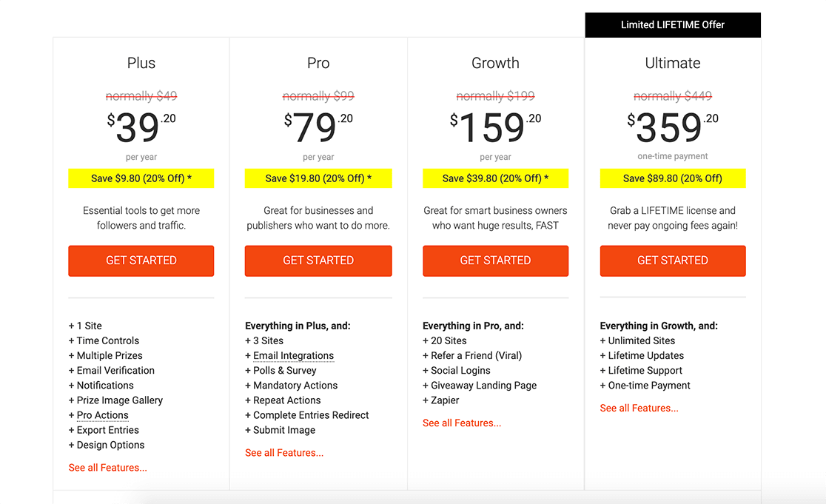Click GET STARTED under the Ultimate plan
The image size is (826, 504).
(x=672, y=261)
